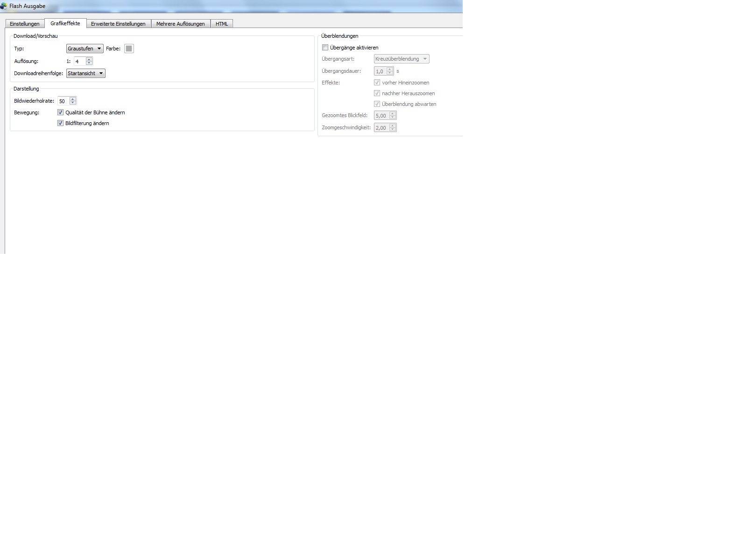
Task: Switch to the Einstellungen tab
Action: 25,24
